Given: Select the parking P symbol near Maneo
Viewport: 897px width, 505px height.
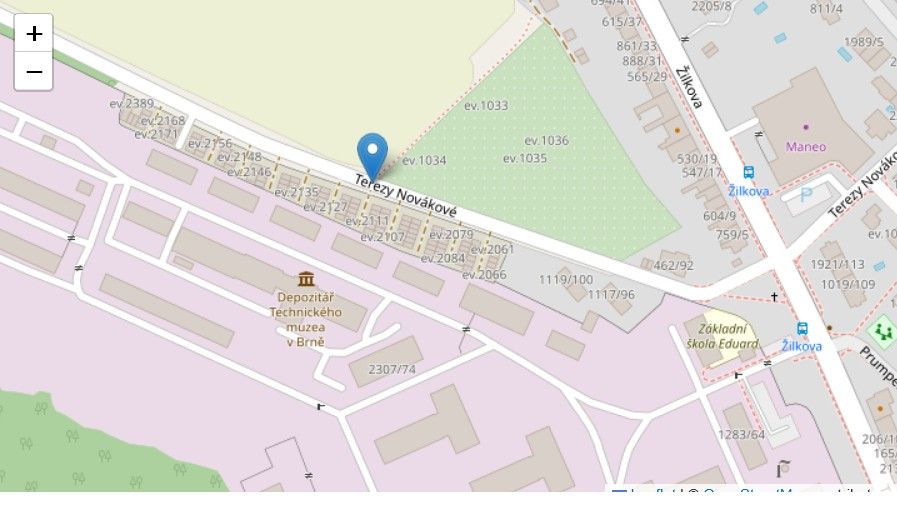Looking at the screenshot, I should [x=807, y=196].
